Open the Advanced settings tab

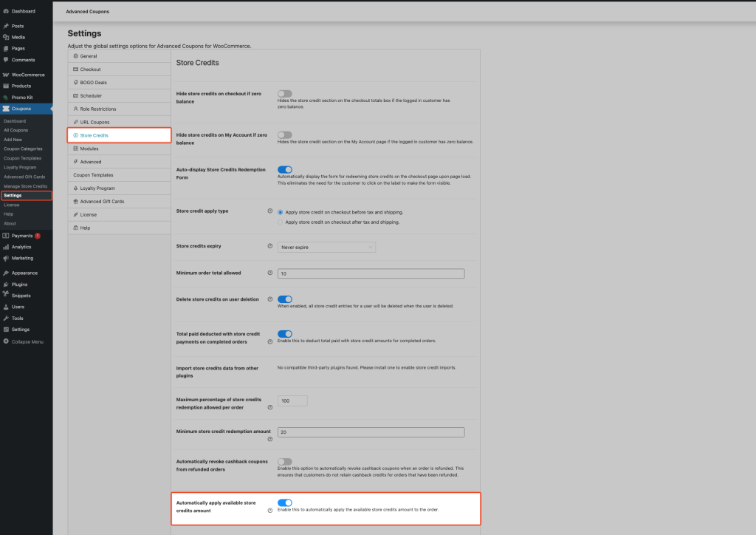point(119,162)
